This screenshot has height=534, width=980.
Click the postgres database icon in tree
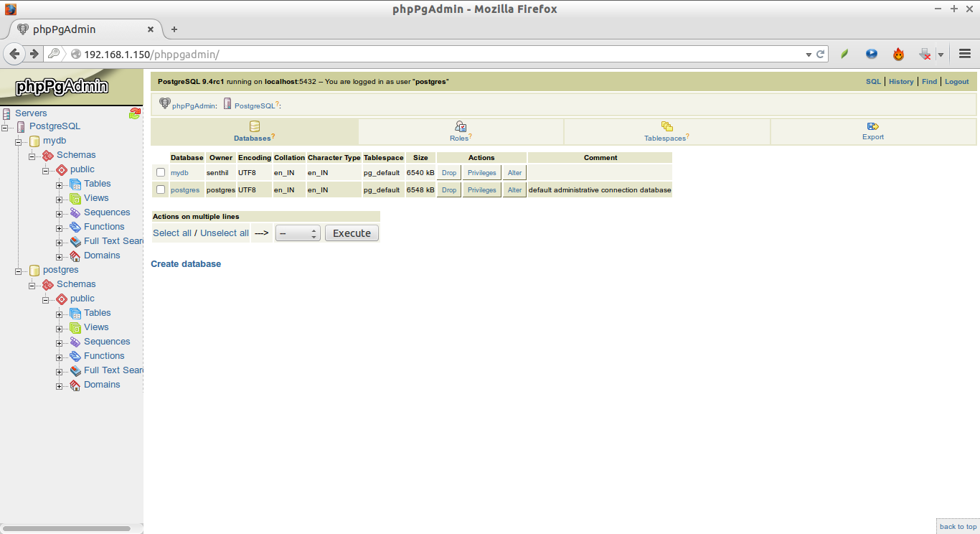pos(34,270)
